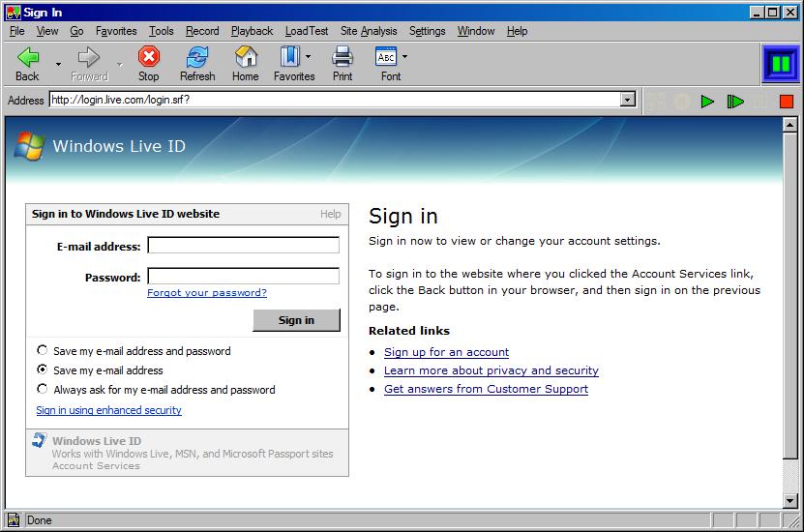Open the Go menu
Screen dimensions: 804x532
76,31
